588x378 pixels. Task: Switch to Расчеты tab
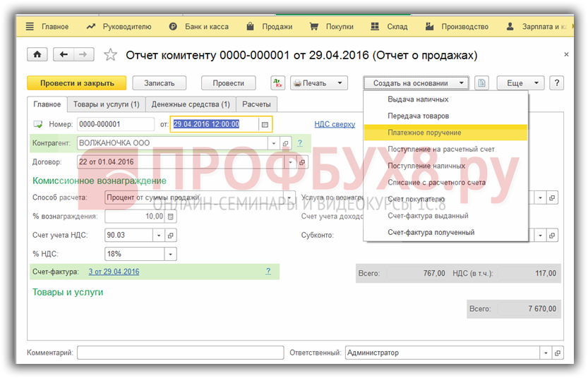[256, 104]
